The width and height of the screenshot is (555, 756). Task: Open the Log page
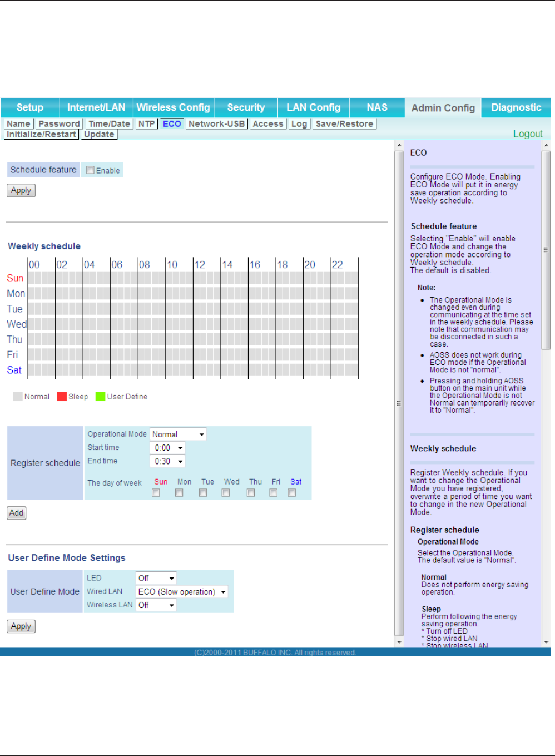(x=299, y=123)
